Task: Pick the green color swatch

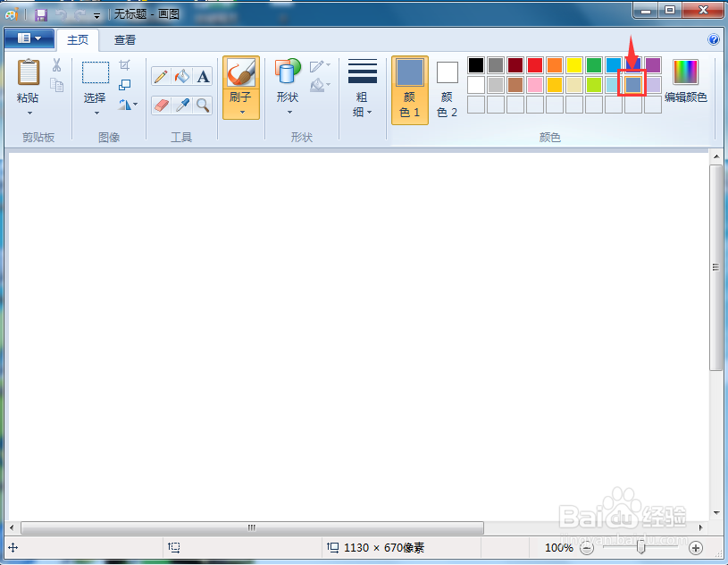Action: pos(594,65)
